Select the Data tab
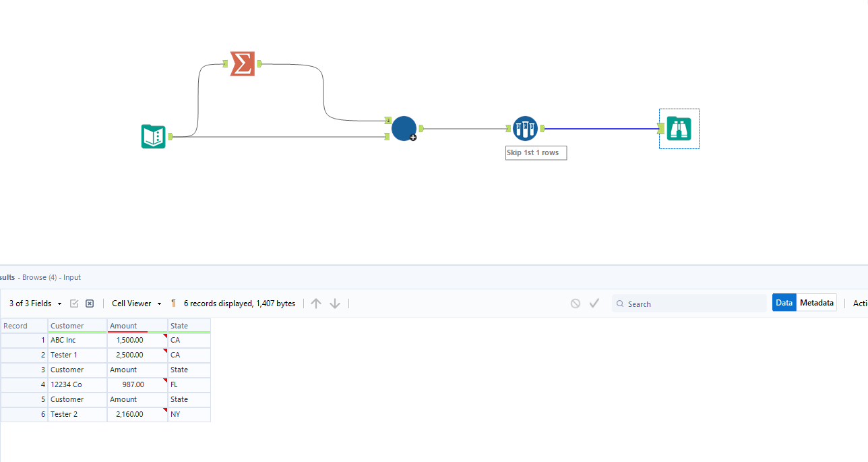Viewport: 868px width, 462px height. 784,302
